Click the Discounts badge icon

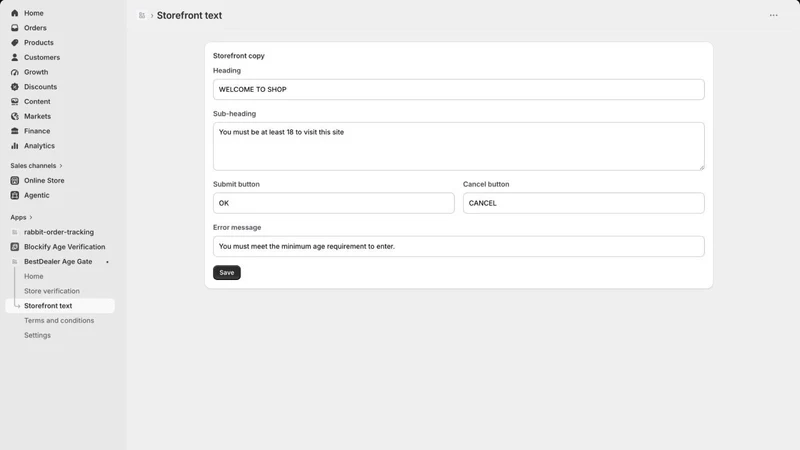(x=15, y=87)
